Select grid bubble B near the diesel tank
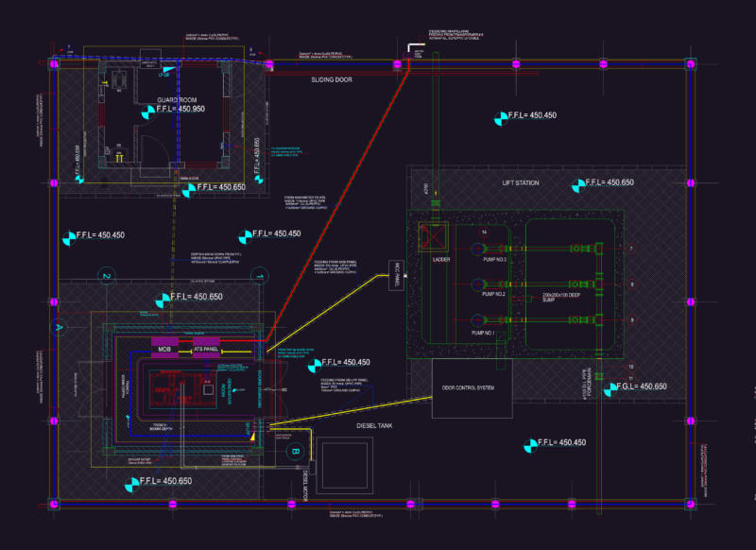Viewport: 756px width, 550px height. [x=295, y=451]
